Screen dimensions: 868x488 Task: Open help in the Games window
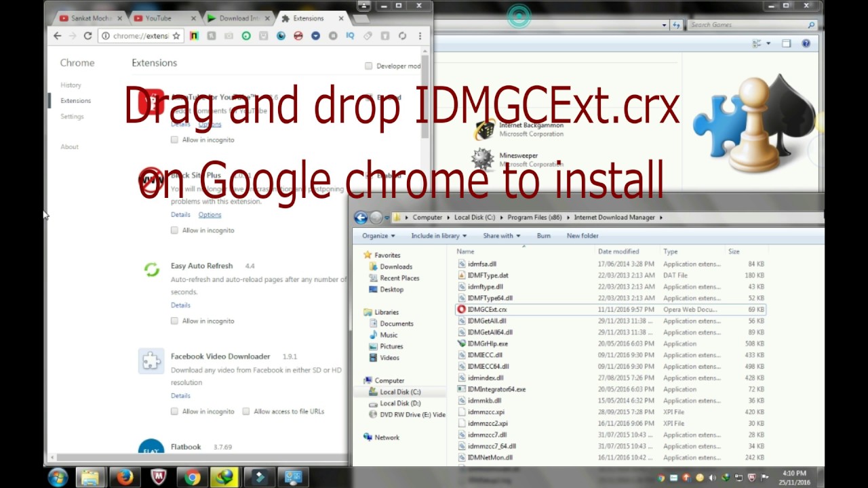806,43
